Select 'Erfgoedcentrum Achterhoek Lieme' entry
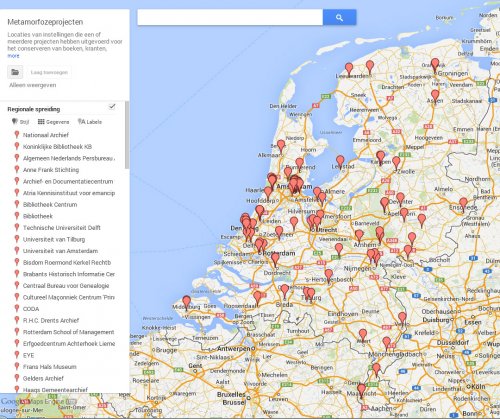This screenshot has height=419, width=500. point(69,343)
